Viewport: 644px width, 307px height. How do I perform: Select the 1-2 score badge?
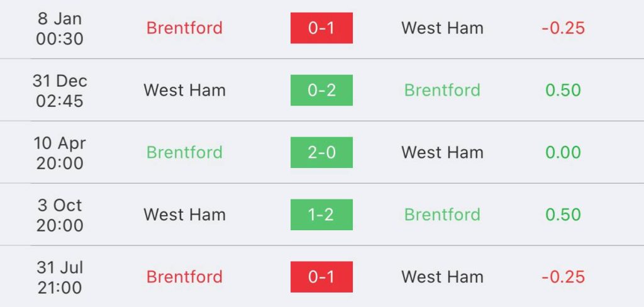[321, 215]
